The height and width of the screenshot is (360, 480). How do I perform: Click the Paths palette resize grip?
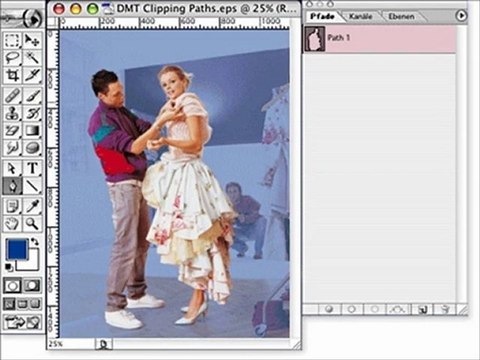point(462,310)
